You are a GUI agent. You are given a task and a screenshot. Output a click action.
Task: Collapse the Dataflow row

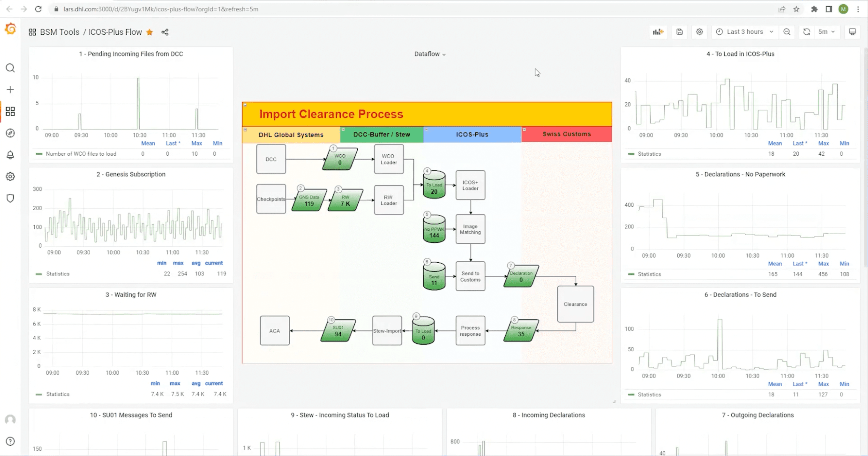(430, 54)
